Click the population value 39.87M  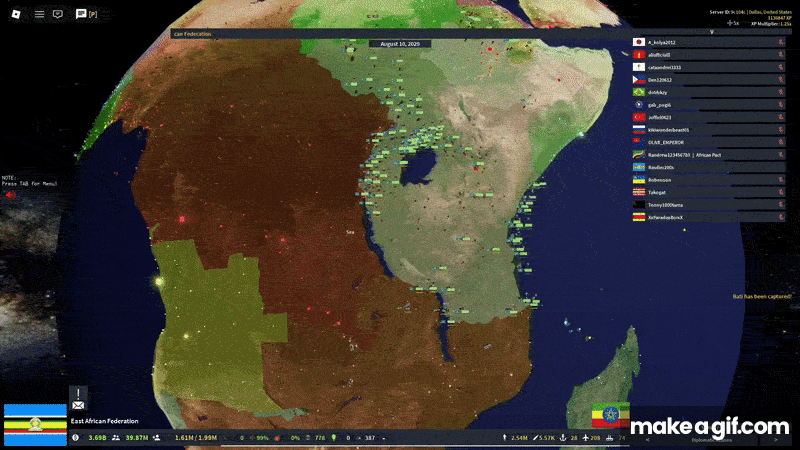pos(137,438)
